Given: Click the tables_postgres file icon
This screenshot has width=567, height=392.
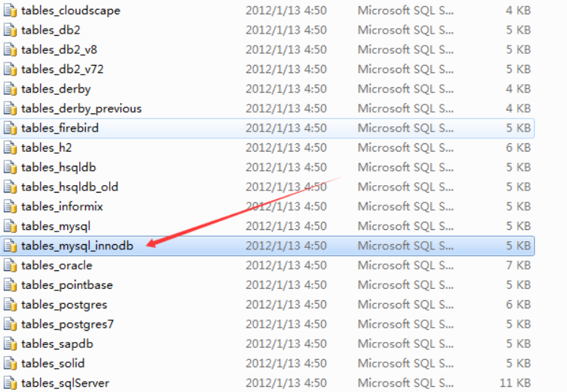Looking at the screenshot, I should tap(10, 305).
